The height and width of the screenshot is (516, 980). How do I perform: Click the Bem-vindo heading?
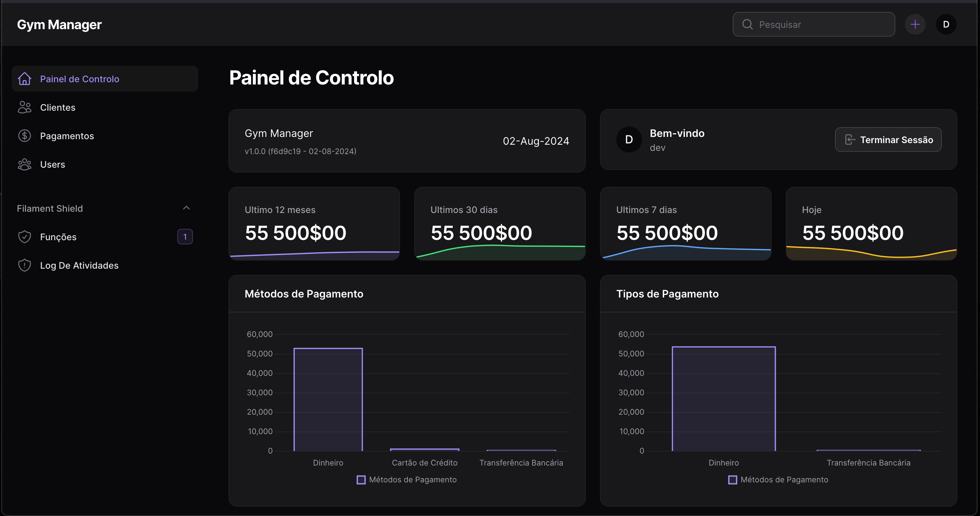[x=677, y=133]
